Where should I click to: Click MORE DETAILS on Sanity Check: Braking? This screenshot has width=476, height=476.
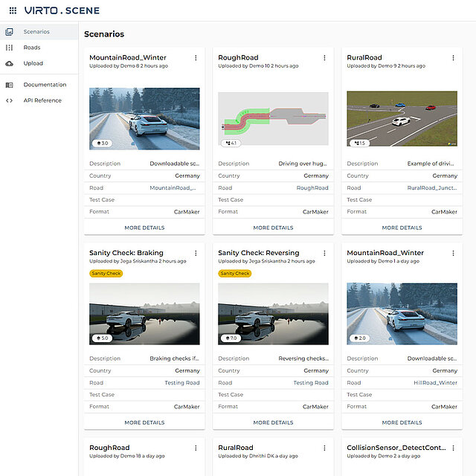(x=144, y=422)
